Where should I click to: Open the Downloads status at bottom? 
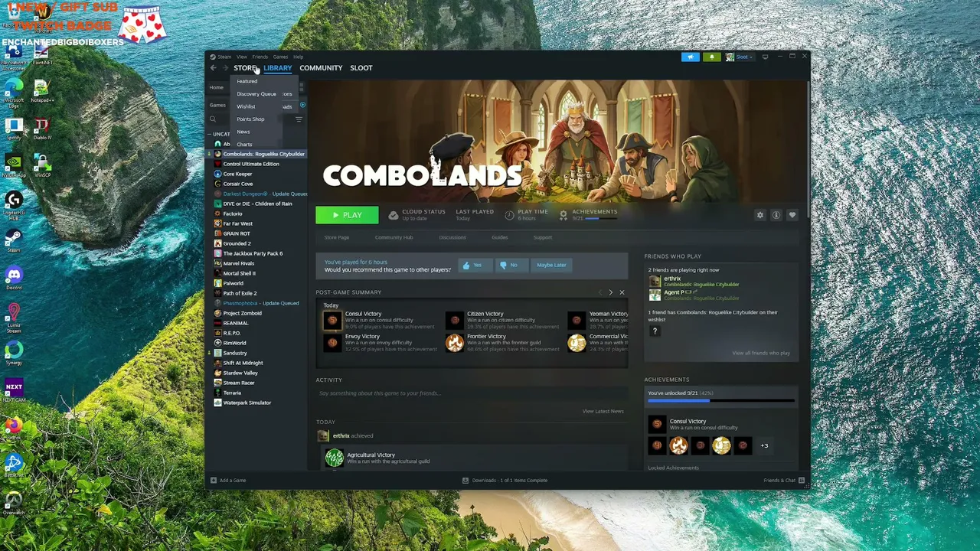[505, 481]
